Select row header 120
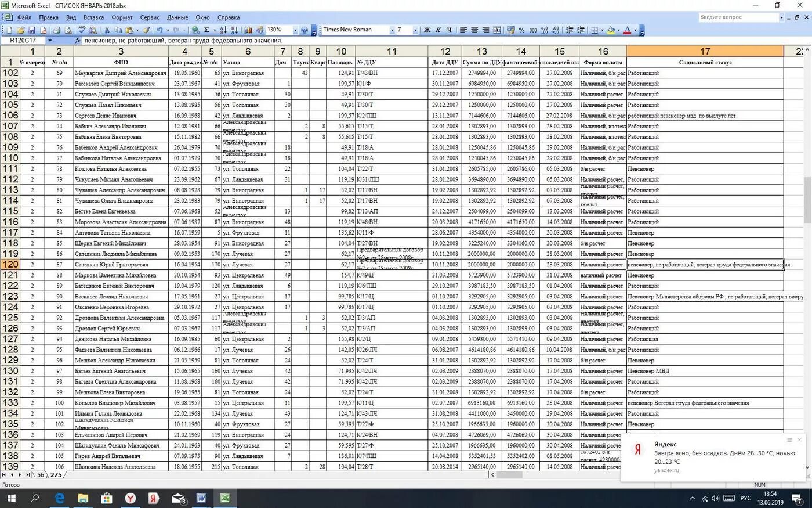Viewport: 812px width, 508px height. (10, 265)
